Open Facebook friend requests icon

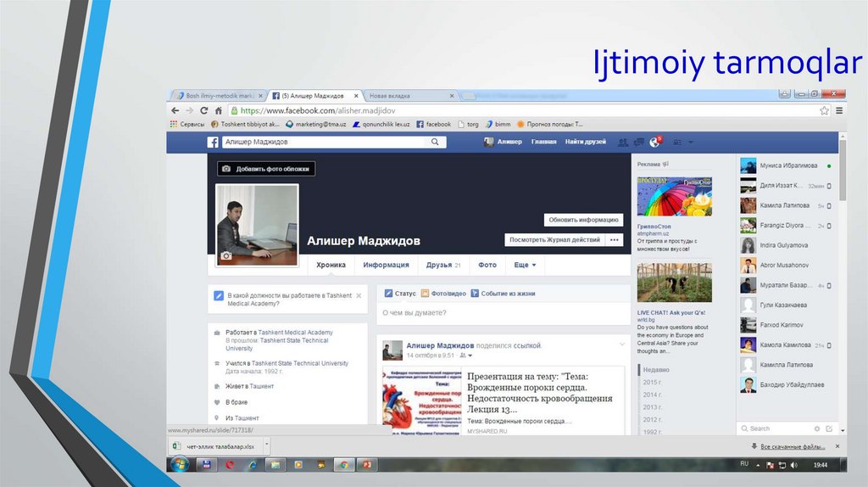point(623,143)
